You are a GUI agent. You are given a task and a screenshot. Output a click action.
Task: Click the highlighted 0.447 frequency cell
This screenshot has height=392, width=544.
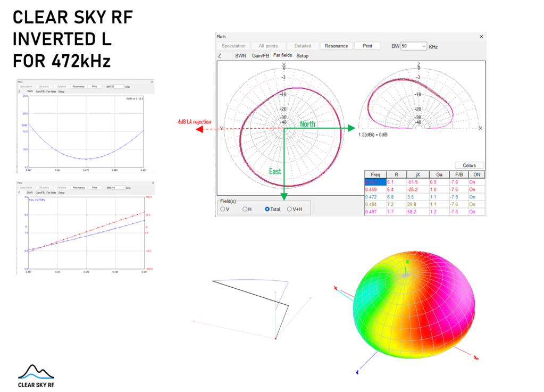pyautogui.click(x=375, y=182)
